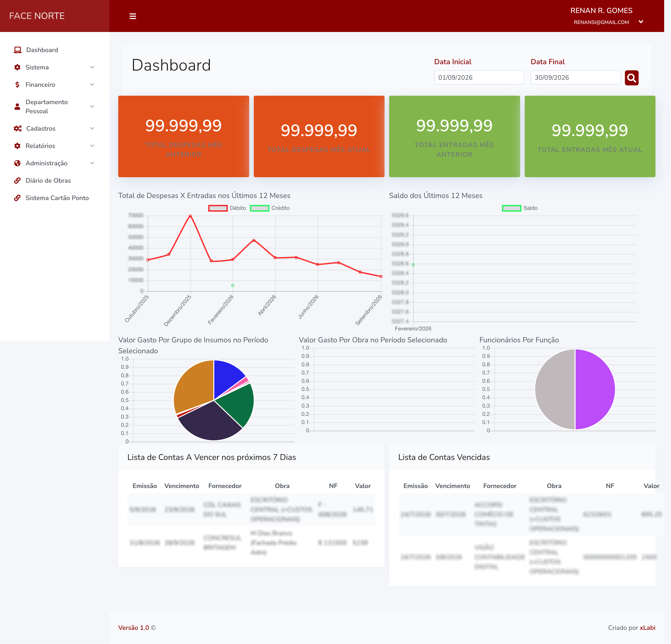Click the green Crédito point at Fevereiro/2026
The image size is (671, 644).
pos(233,285)
